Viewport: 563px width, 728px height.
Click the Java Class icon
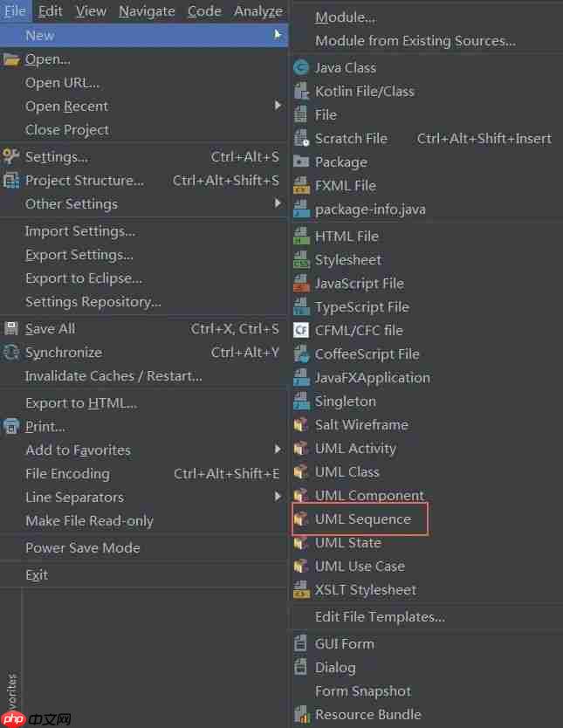click(x=301, y=68)
